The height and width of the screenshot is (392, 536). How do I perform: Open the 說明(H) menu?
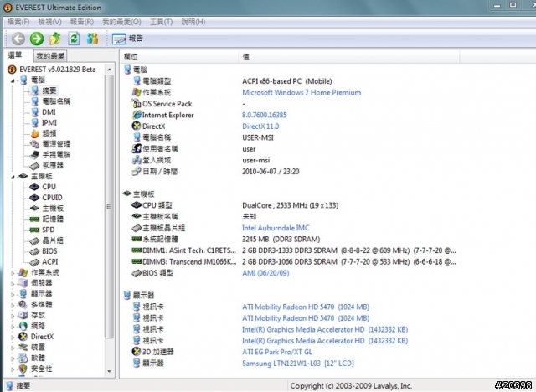(x=193, y=22)
